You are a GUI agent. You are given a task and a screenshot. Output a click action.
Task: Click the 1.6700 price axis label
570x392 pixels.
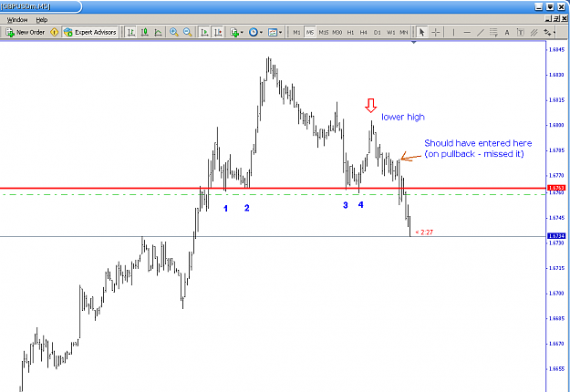(557, 293)
